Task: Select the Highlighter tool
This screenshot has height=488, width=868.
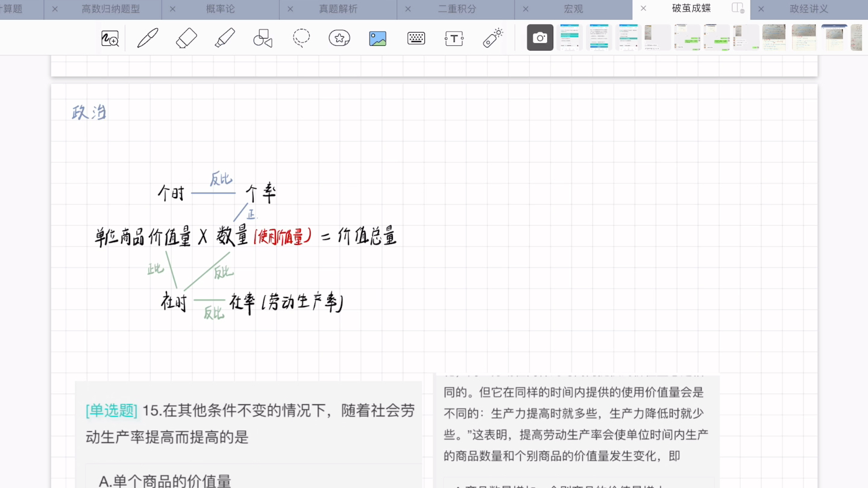Action: coord(224,37)
